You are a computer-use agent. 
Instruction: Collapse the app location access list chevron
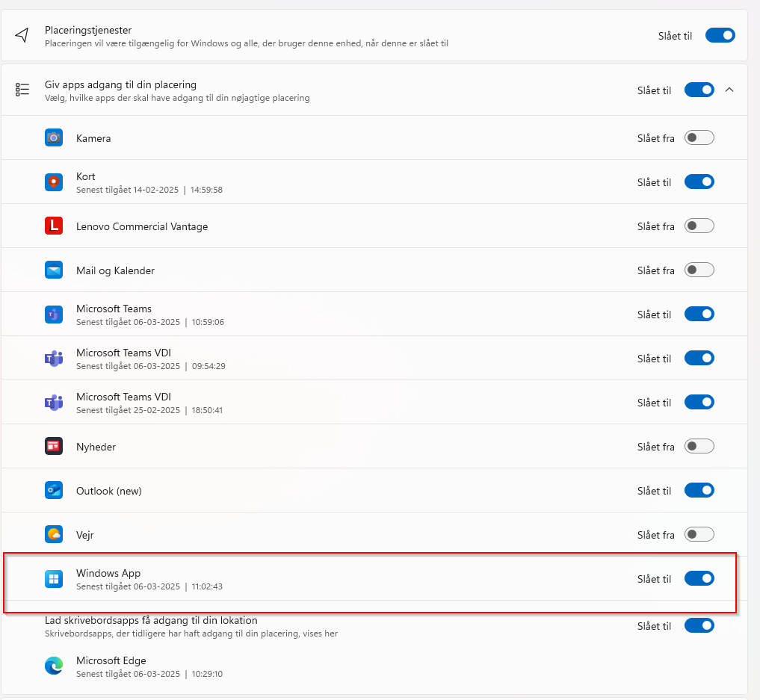pyautogui.click(x=730, y=90)
